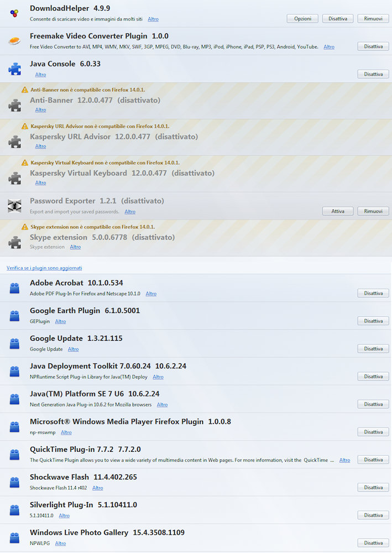This screenshot has height=553, width=392.
Task: Click the Java Deployment Toolkit brick icon
Action: (14, 372)
